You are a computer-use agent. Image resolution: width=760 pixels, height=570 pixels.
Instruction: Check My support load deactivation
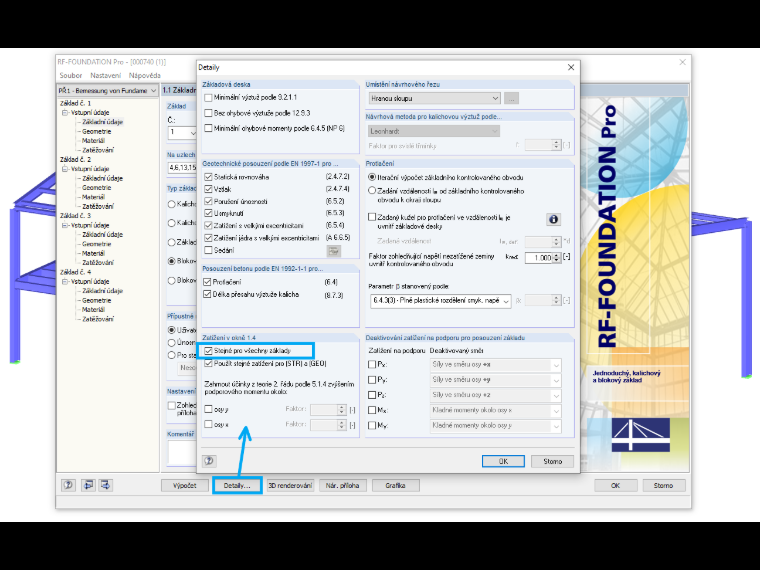(372, 425)
